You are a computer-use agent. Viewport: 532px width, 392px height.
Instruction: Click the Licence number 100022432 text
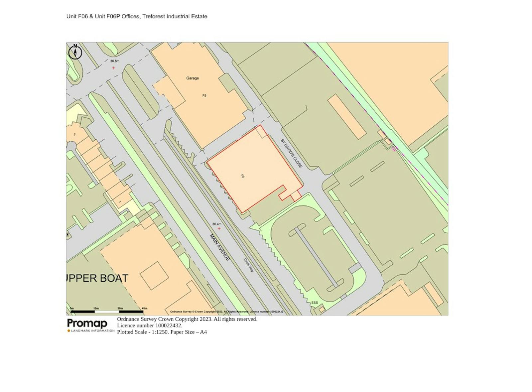point(150,326)
